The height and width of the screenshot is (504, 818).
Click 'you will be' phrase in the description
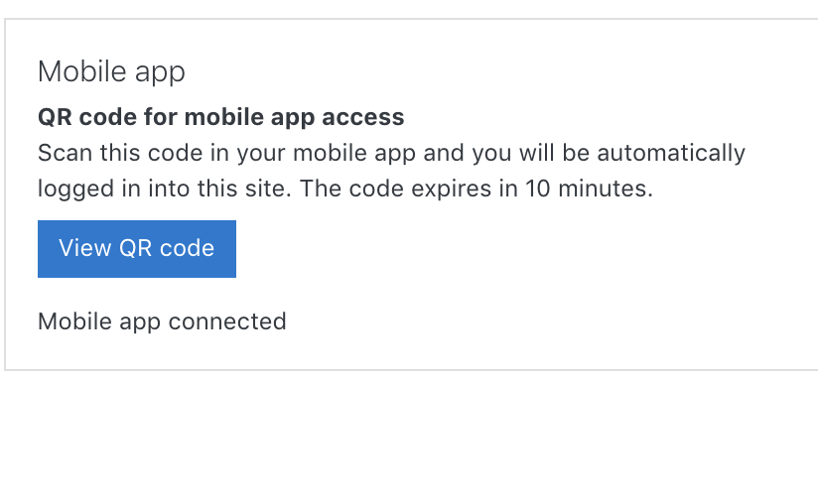point(530,153)
